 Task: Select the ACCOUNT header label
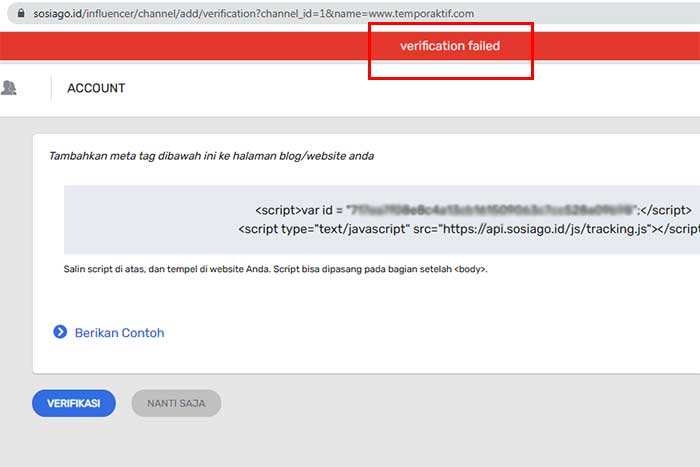[x=96, y=88]
